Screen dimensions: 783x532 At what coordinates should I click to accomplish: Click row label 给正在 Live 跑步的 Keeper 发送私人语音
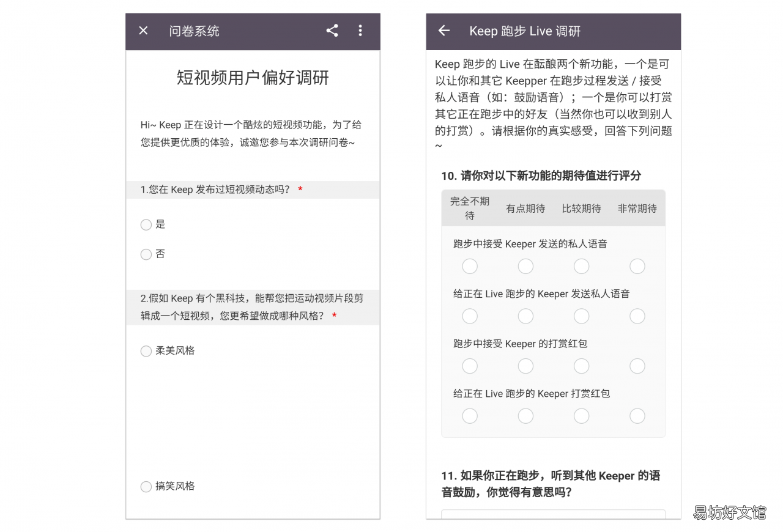point(541,294)
